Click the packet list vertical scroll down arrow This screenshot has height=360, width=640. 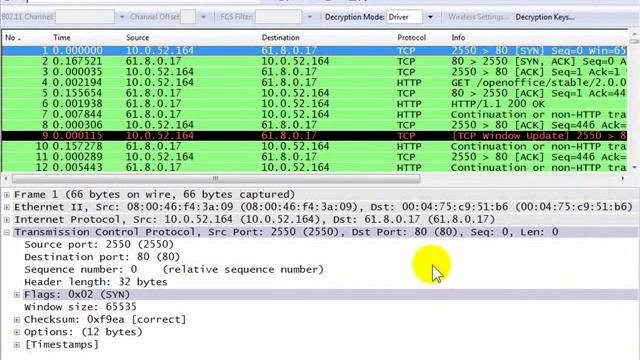point(634,167)
